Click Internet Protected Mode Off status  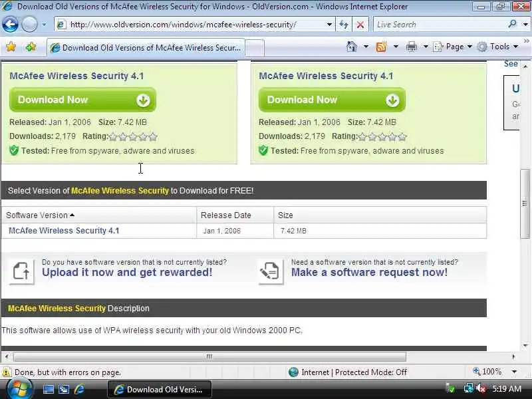(x=348, y=372)
